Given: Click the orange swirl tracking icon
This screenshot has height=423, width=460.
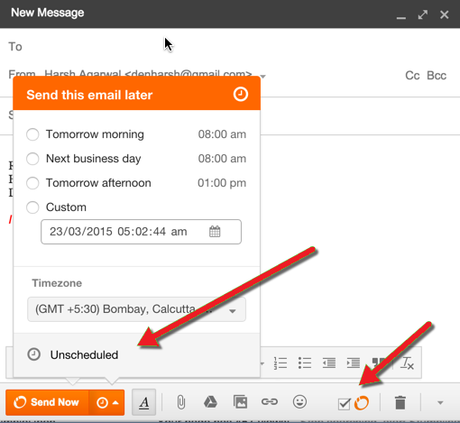Looking at the screenshot, I should (362, 403).
